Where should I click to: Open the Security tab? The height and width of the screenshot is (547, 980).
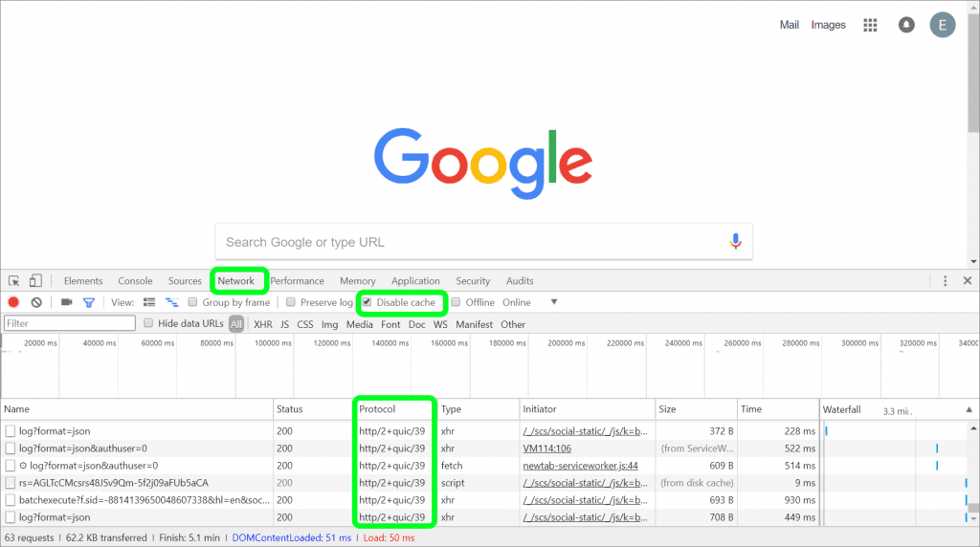[x=473, y=281]
